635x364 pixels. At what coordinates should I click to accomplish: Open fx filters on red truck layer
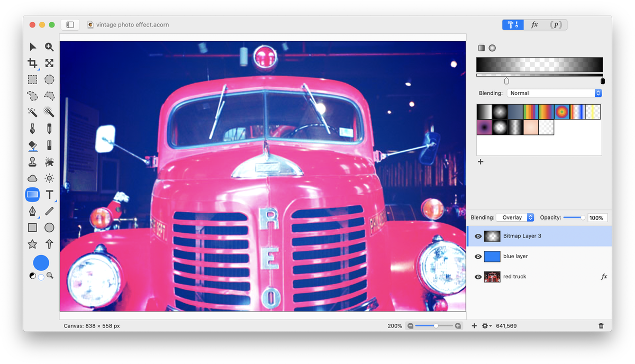pos(604,277)
